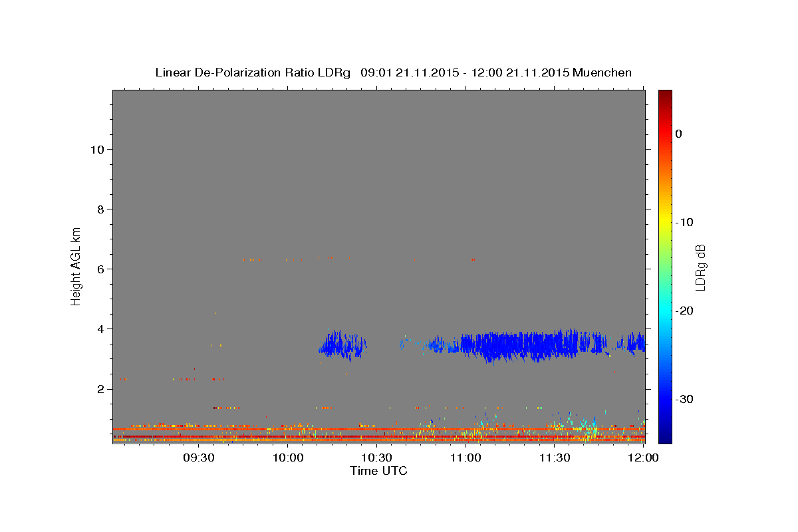Screen dimensions: 798x532
Task: Click the 11:30 time tick label
Action: 555,458
